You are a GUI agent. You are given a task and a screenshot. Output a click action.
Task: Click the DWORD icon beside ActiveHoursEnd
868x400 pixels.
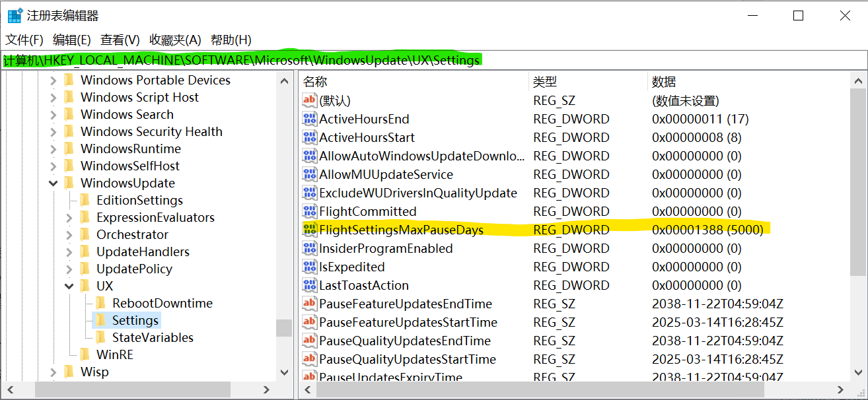pos(309,119)
